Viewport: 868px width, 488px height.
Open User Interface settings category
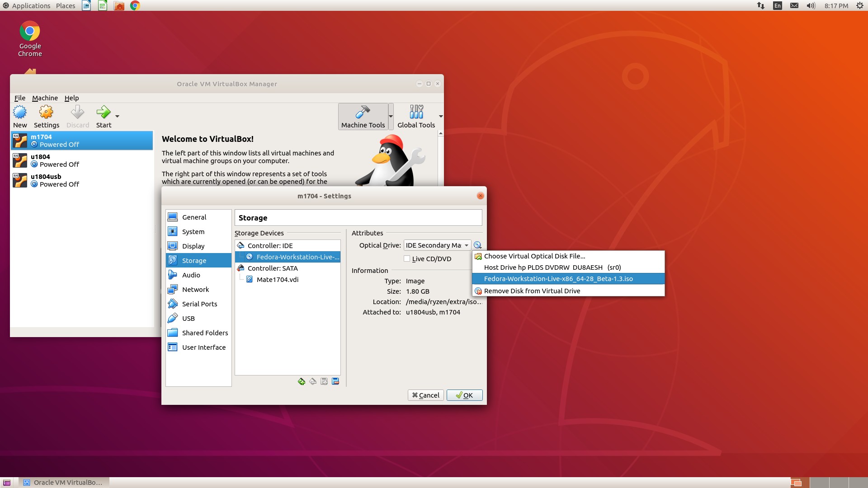coord(198,347)
